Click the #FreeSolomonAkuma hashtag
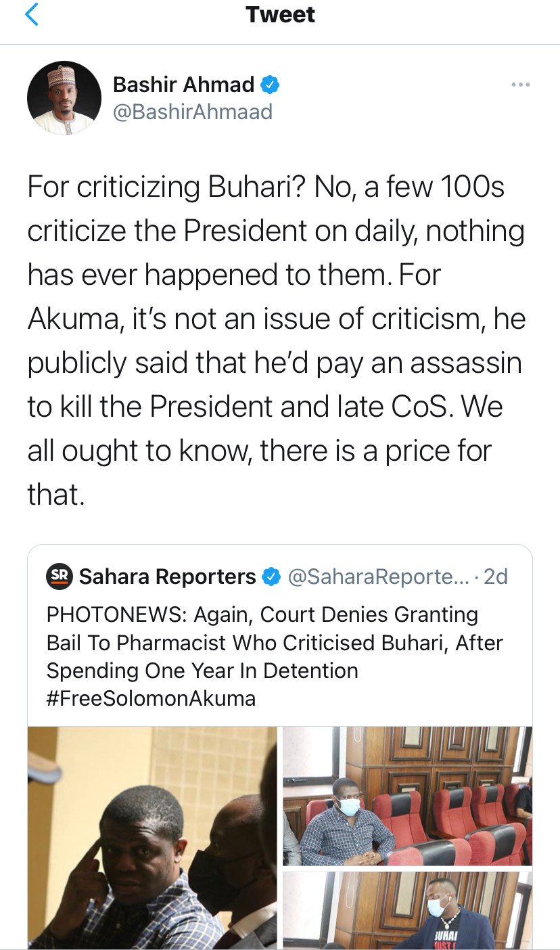 click(151, 698)
